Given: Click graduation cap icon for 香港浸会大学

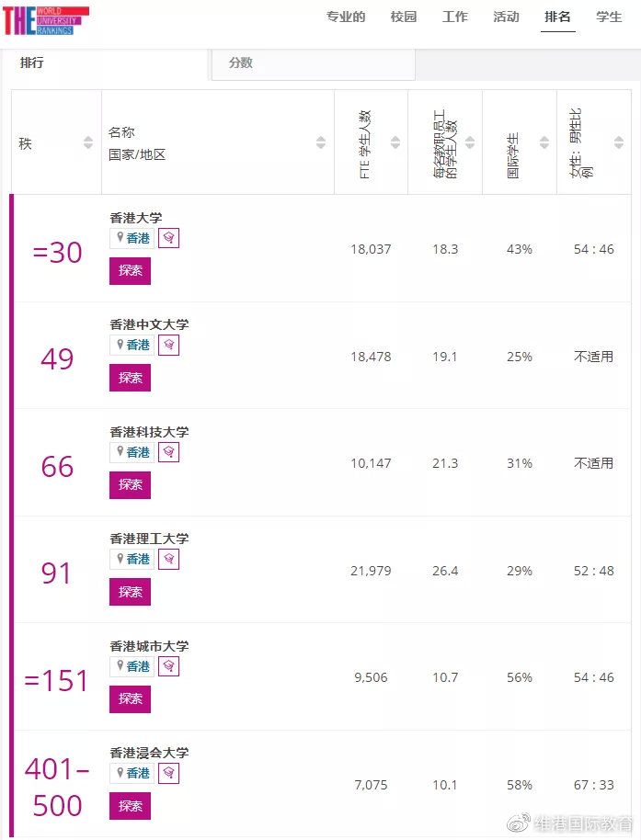Looking at the screenshot, I should [x=169, y=773].
